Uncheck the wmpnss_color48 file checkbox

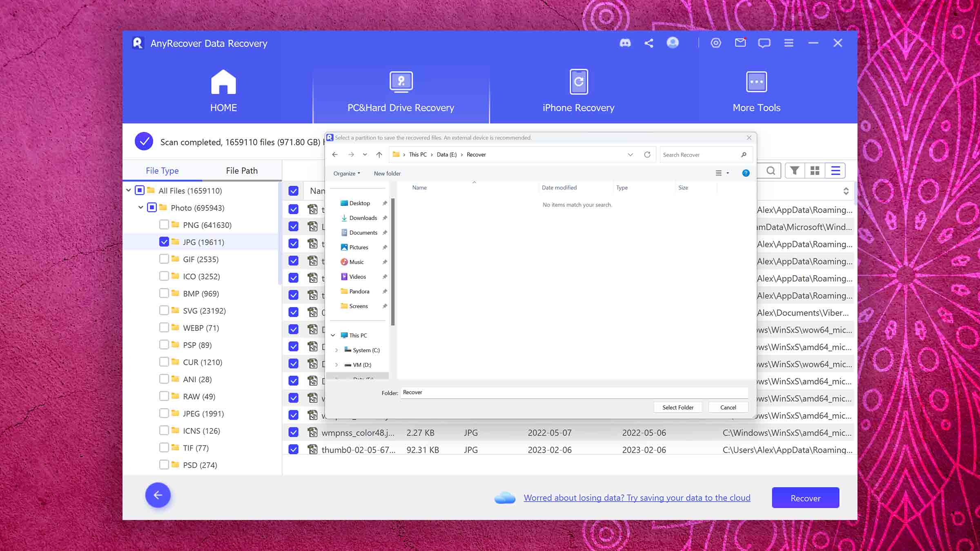293,432
